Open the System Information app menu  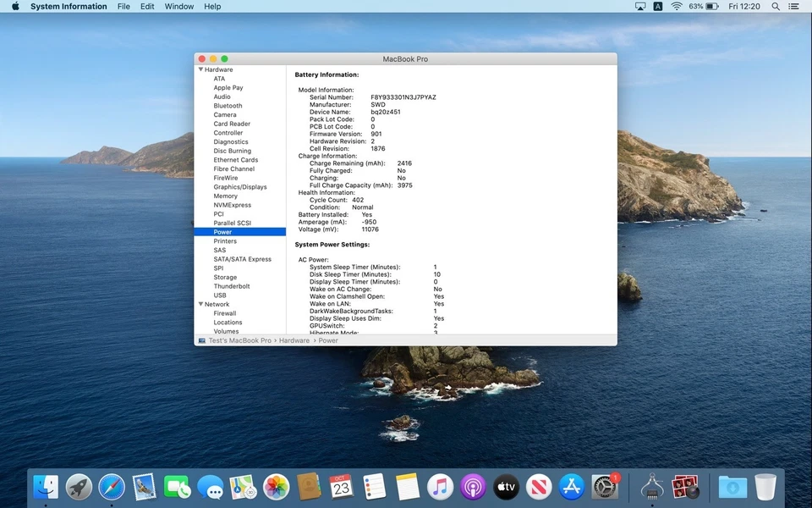[69, 6]
